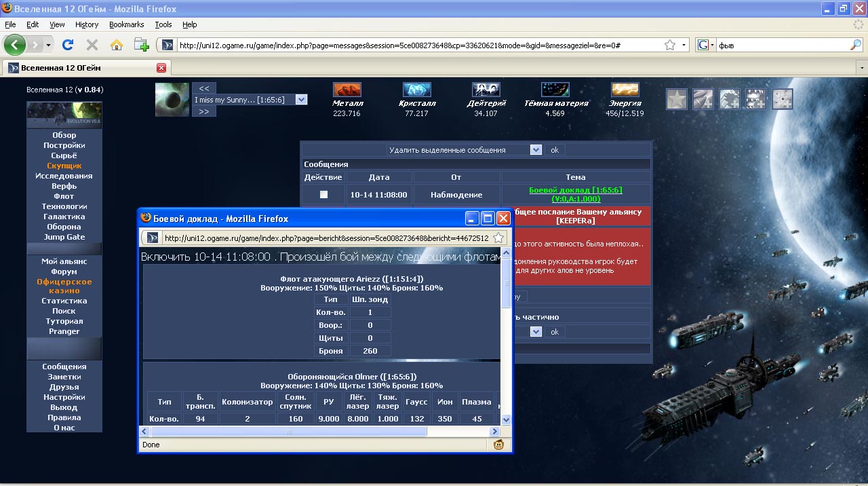The height and width of the screenshot is (486, 868).
Task: Click the star officer icon
Action: pyautogui.click(x=676, y=99)
